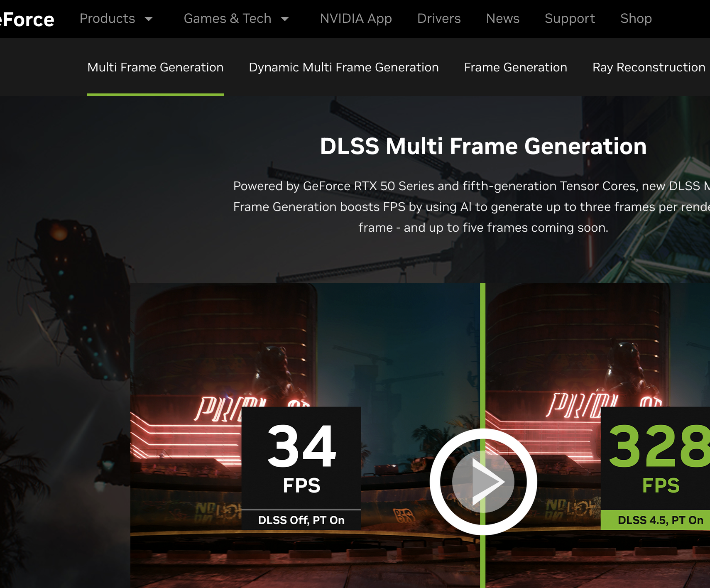Open the Drivers page

pos(439,19)
